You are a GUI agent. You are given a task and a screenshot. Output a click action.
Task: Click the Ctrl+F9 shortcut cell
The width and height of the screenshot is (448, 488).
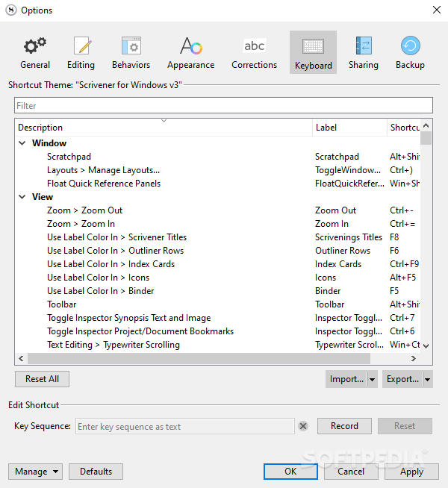404,264
